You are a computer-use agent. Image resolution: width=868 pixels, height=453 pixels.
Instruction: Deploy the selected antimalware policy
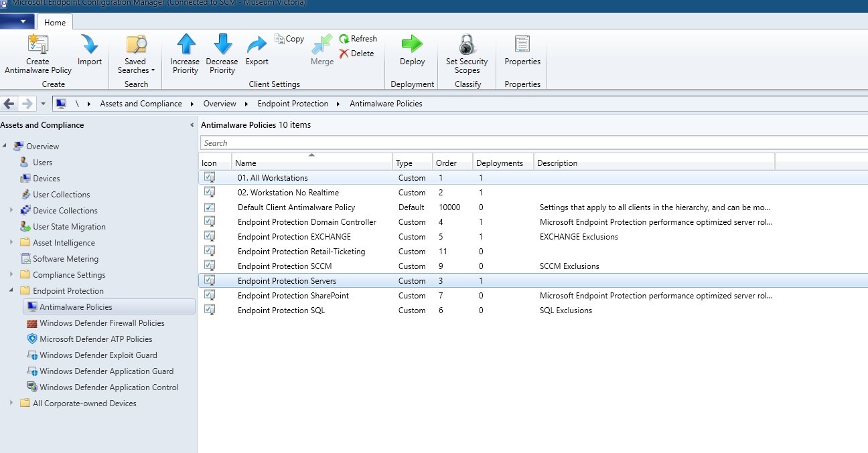(x=413, y=52)
